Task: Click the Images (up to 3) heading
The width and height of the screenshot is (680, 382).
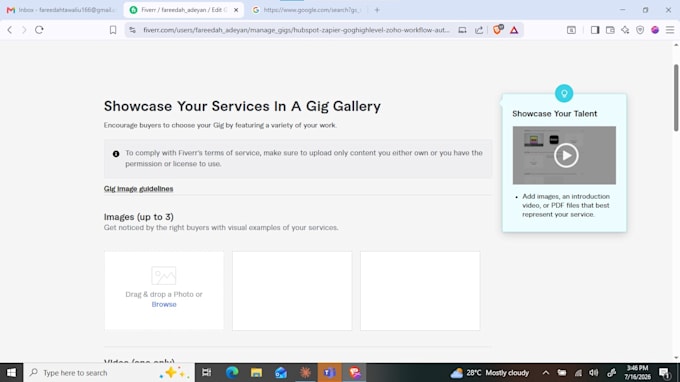Action: point(139,217)
